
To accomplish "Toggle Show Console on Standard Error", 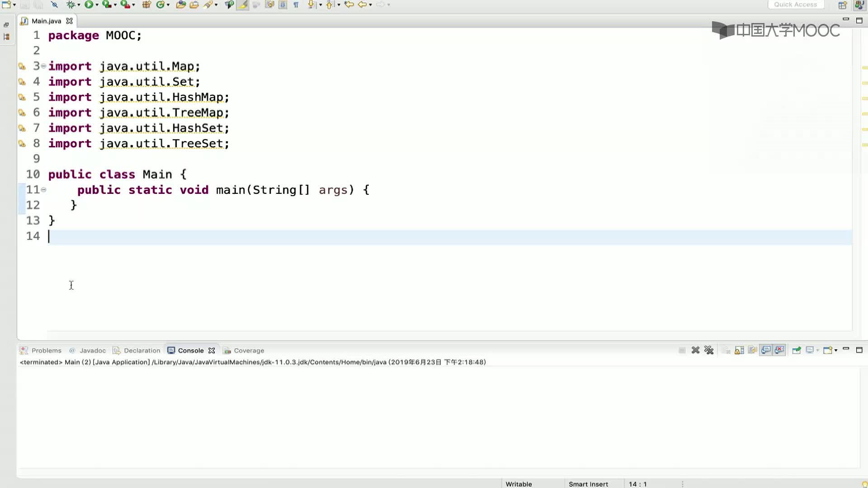I will pos(779,350).
